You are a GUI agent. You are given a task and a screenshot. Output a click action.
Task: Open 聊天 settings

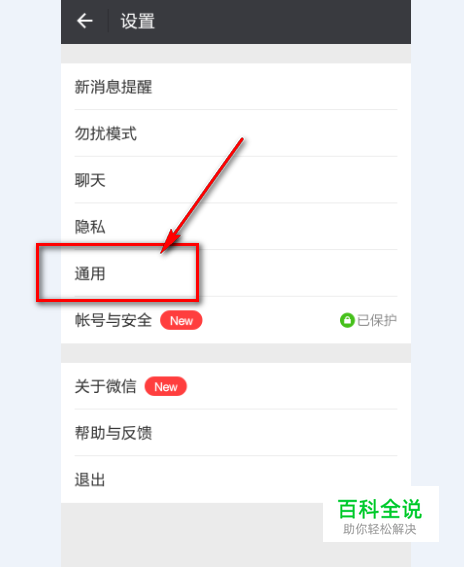coord(236,180)
